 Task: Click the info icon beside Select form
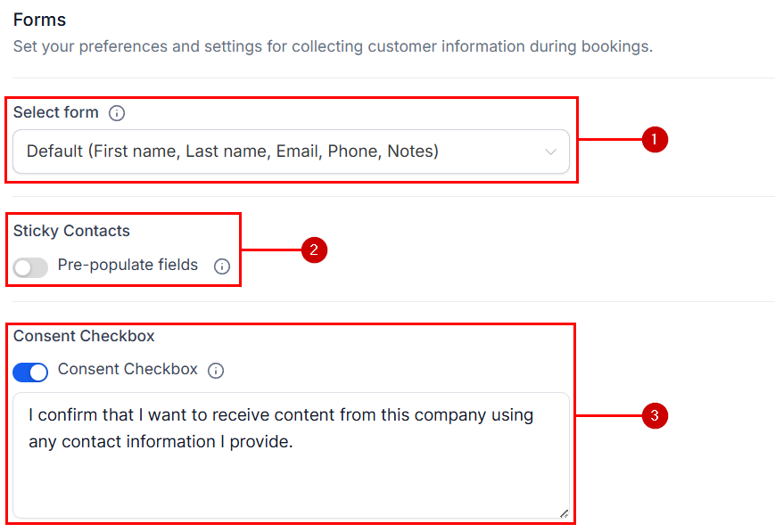(x=117, y=113)
